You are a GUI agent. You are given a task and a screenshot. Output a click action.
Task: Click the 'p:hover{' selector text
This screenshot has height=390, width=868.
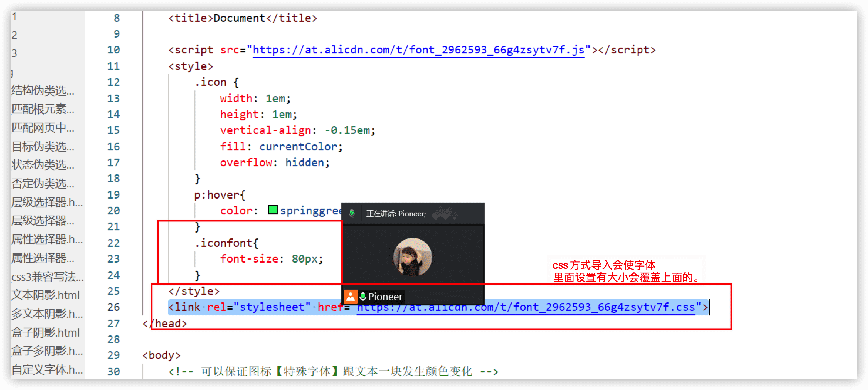click(220, 195)
